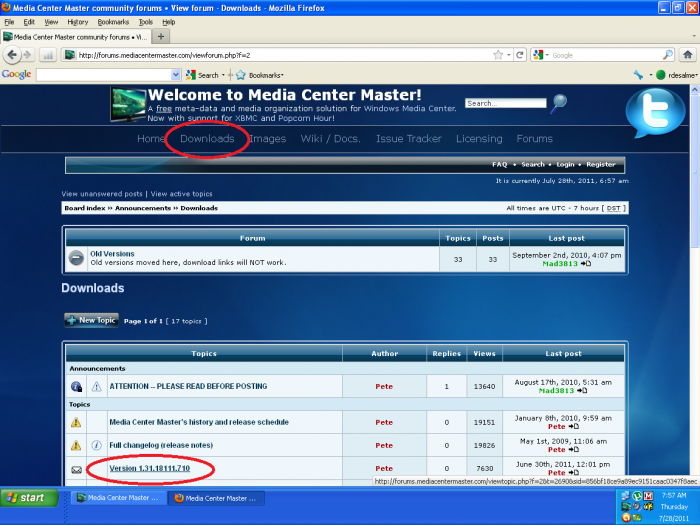Image resolution: width=700 pixels, height=525 pixels.
Task: Open the Old Versions subforum link
Action: pyautogui.click(x=112, y=254)
